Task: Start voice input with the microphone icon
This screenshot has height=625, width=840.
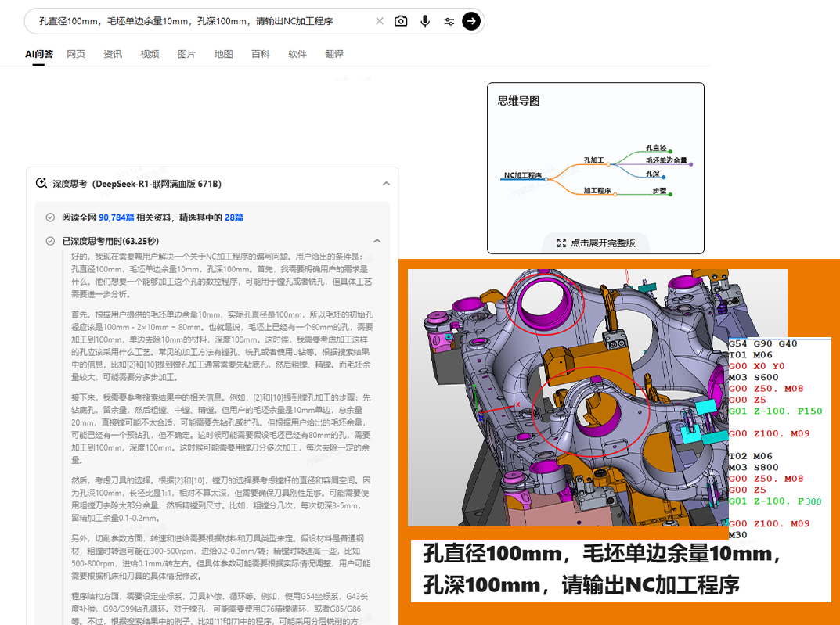Action: 425,21
